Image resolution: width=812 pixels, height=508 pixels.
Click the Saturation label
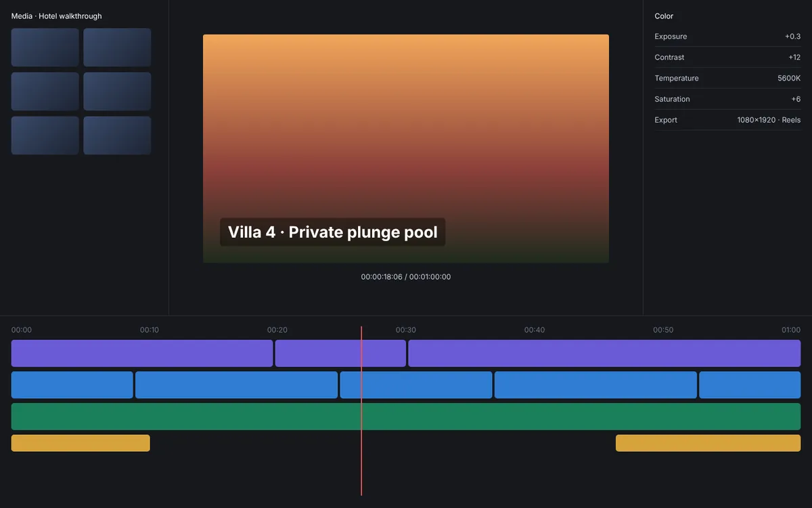click(672, 99)
